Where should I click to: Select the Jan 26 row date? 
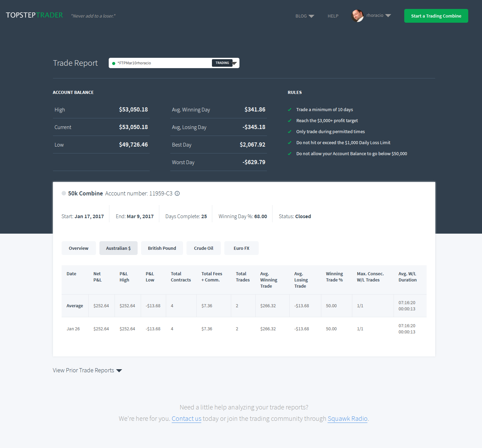pos(73,329)
